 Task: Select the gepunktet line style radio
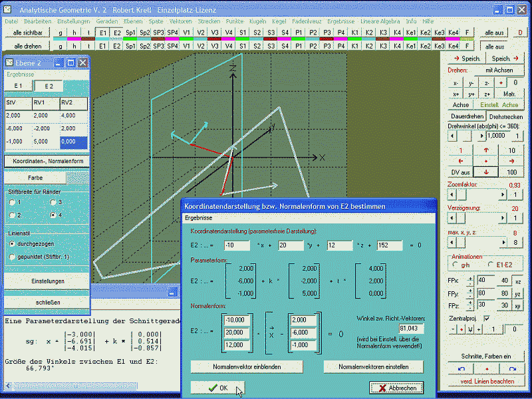pyautogui.click(x=11, y=256)
